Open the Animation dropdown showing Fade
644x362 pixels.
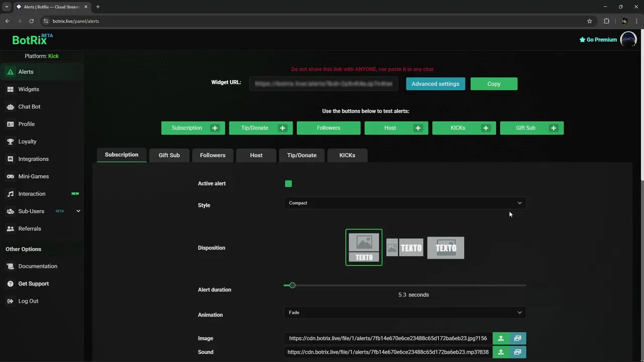tap(405, 313)
